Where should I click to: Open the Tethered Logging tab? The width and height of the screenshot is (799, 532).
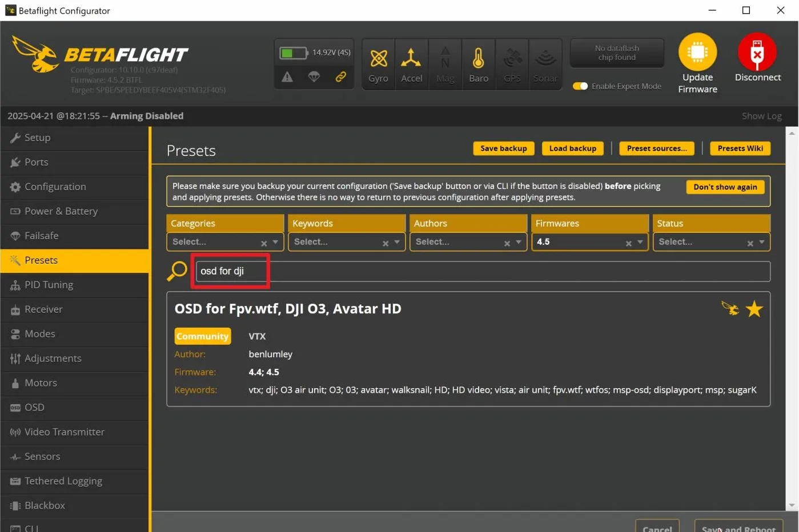[75, 481]
